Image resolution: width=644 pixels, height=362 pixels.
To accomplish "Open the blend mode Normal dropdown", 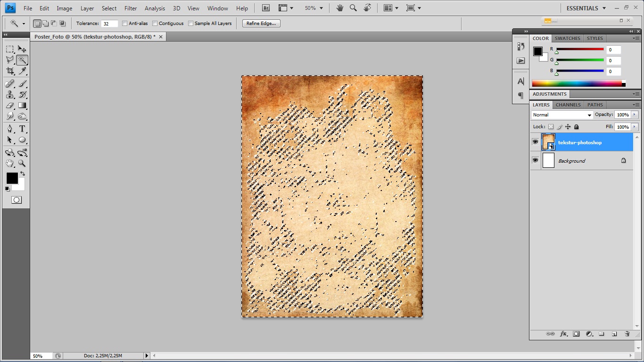I will pos(561,115).
